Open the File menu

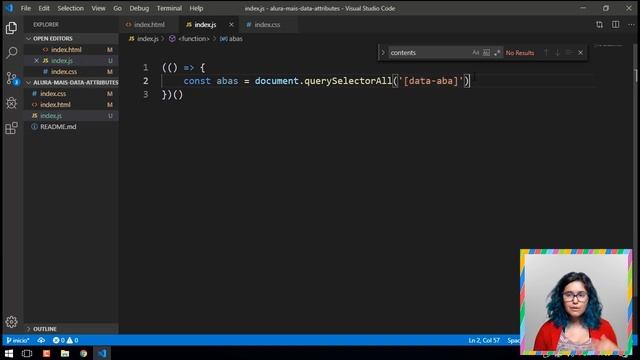click(25, 8)
